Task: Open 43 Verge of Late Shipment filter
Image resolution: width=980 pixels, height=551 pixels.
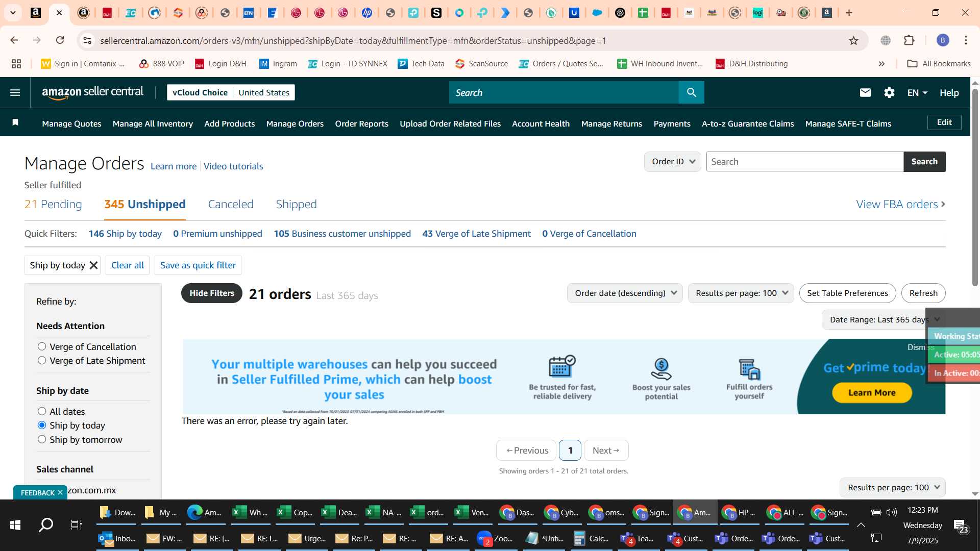Action: tap(476, 234)
